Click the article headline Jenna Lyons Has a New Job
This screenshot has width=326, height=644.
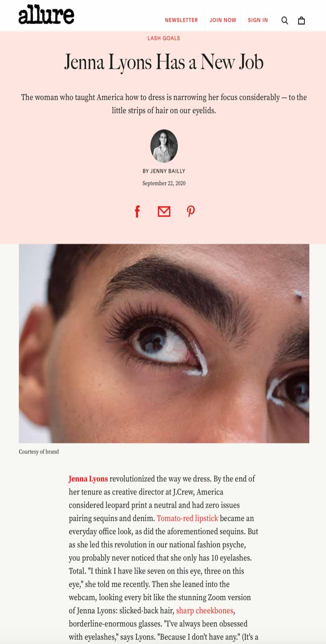pos(164,62)
